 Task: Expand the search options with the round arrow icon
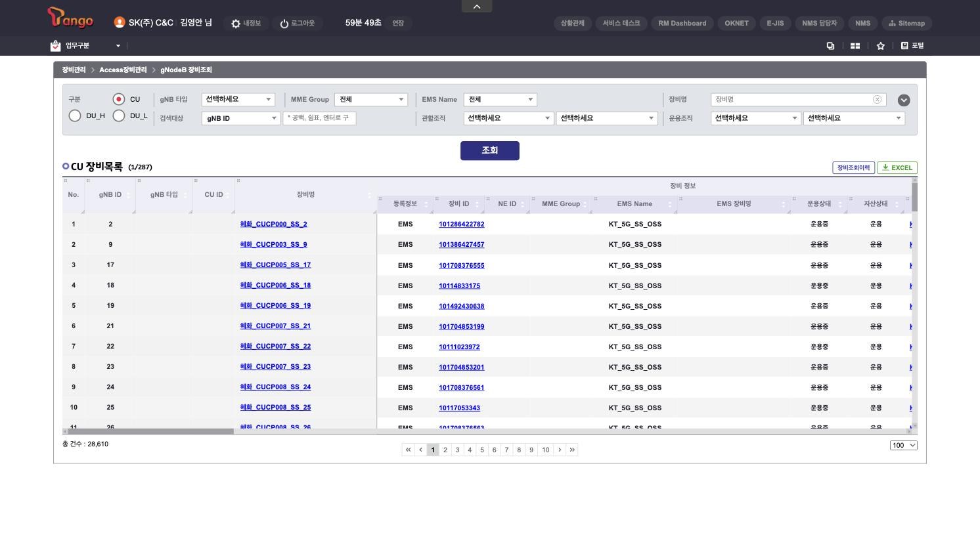click(x=904, y=100)
